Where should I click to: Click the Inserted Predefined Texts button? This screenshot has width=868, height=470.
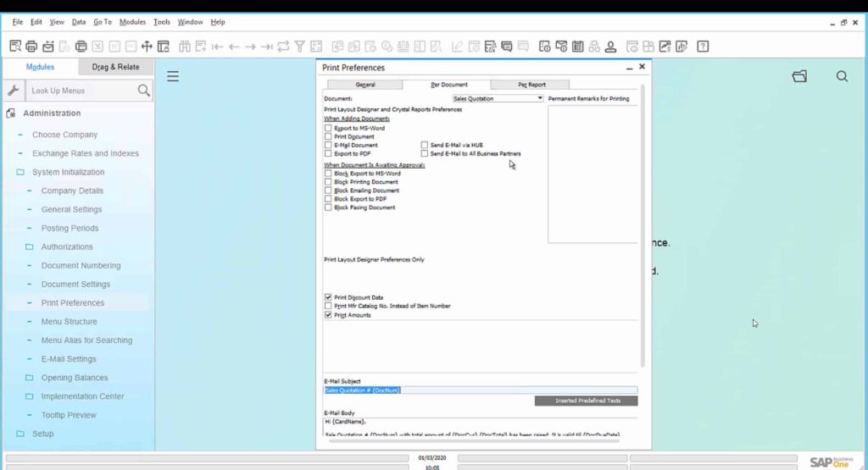coord(587,401)
